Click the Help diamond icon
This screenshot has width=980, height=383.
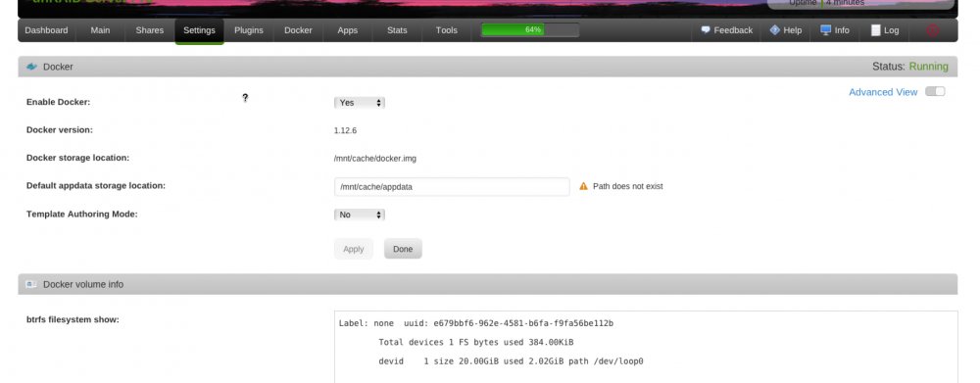[x=775, y=29]
